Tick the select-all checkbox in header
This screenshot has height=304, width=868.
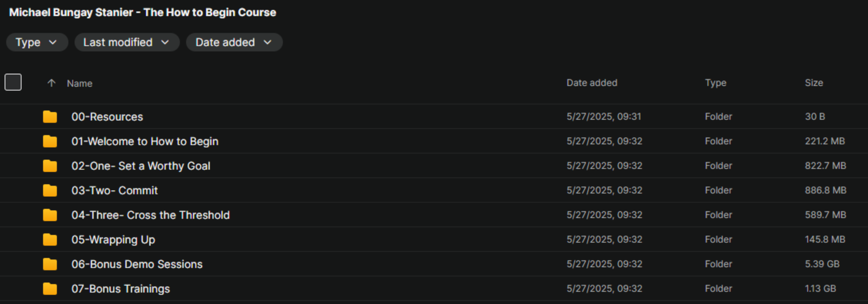[x=13, y=82]
